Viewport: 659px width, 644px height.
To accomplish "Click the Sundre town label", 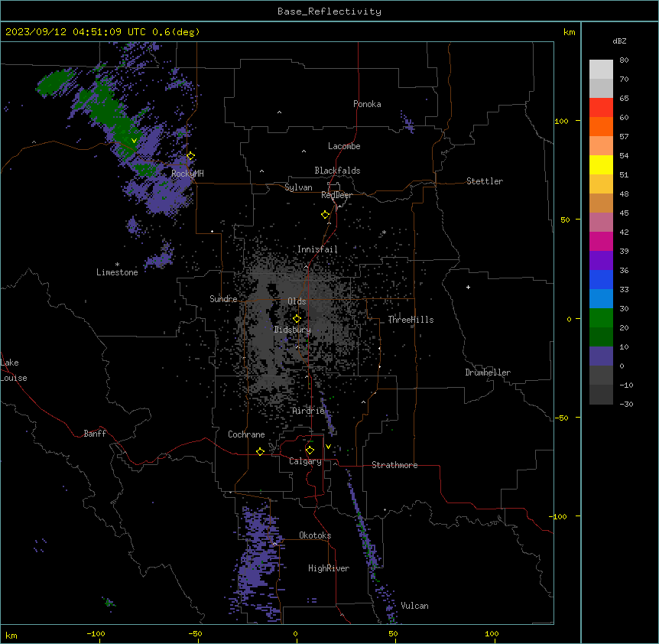I will (223, 299).
